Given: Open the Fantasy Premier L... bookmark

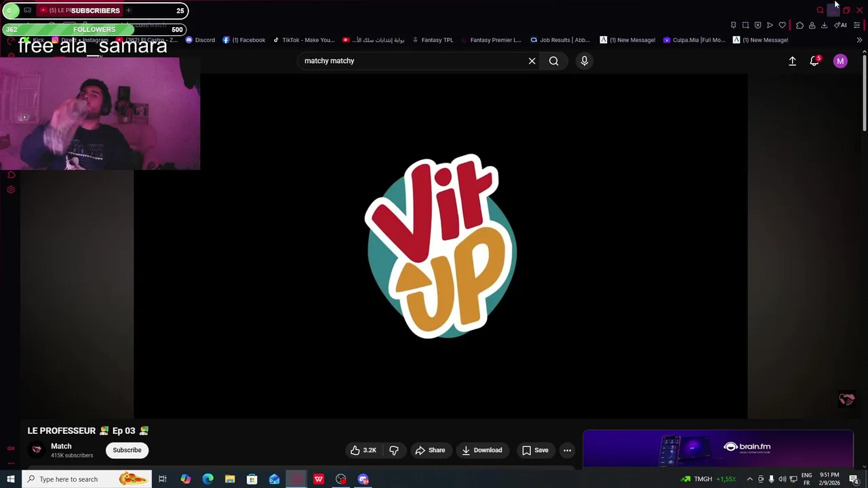Looking at the screenshot, I should click(x=491, y=40).
